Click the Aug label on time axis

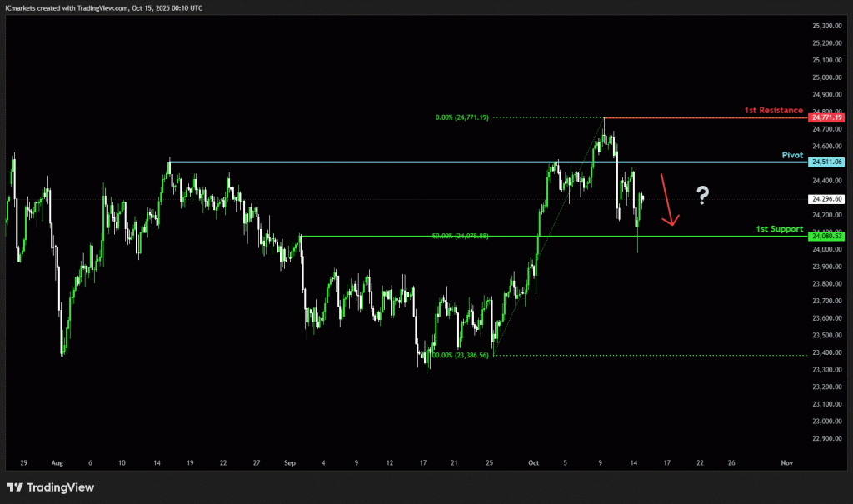[57, 462]
